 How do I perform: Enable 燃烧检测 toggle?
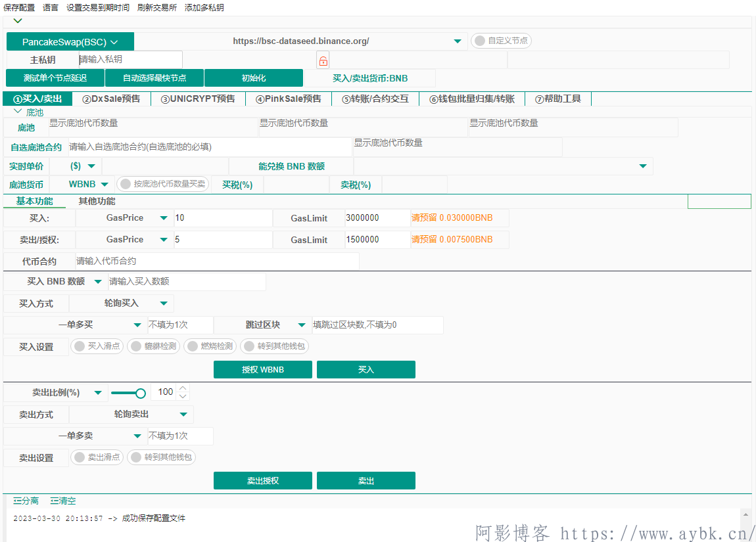(x=210, y=346)
